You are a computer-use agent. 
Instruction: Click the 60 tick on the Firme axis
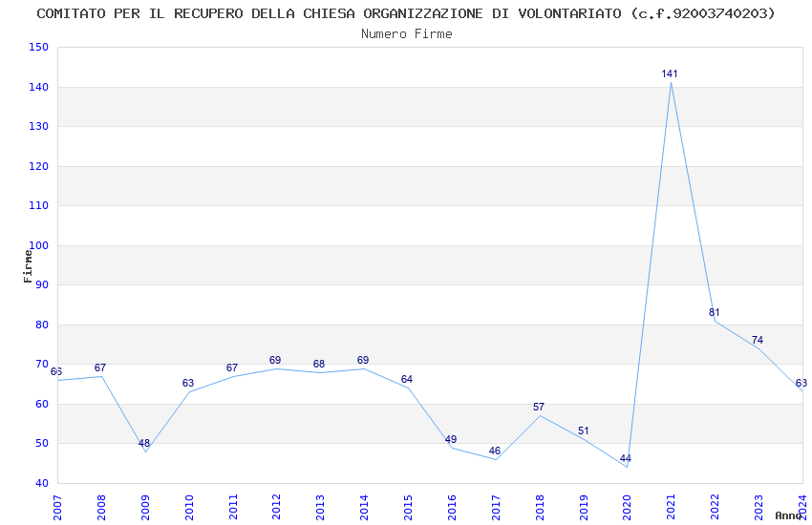42,404
